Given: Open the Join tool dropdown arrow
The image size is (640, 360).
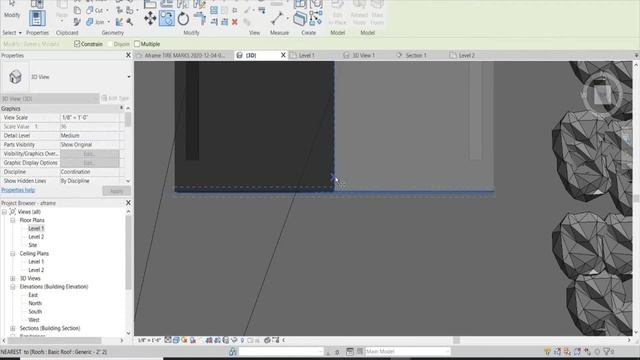Looking at the screenshot, I should click(108, 22).
